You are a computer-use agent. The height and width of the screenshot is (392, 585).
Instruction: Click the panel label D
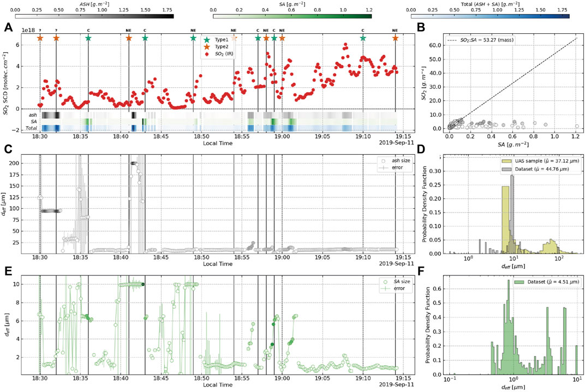coord(421,148)
